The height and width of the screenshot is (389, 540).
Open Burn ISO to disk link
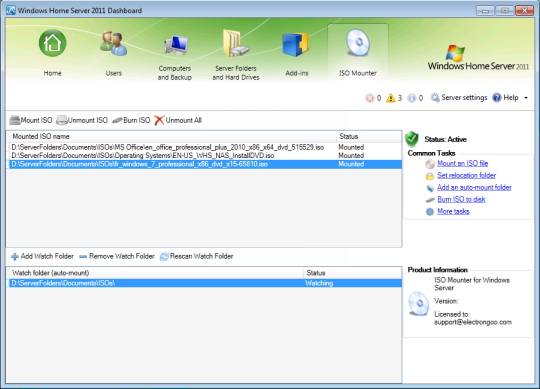tap(461, 199)
